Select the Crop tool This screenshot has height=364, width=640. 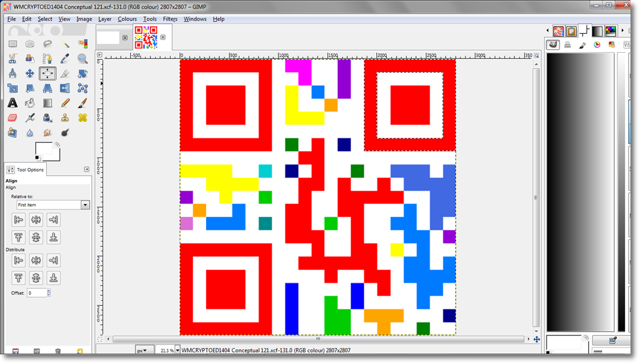tap(65, 73)
